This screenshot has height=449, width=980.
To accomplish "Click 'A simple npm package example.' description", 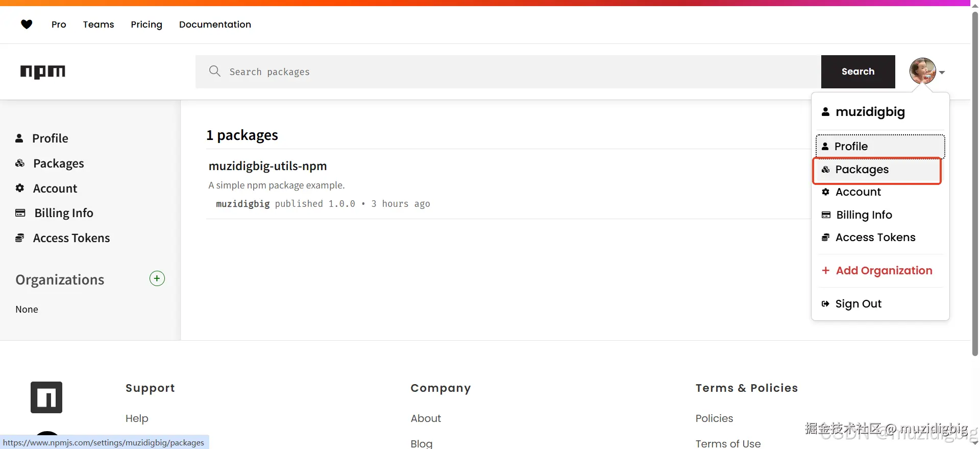I will point(277,185).
